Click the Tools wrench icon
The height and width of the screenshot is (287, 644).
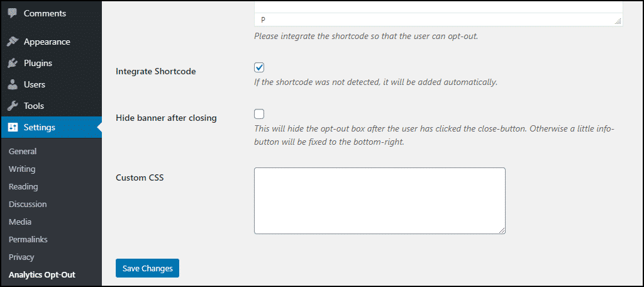(x=13, y=106)
